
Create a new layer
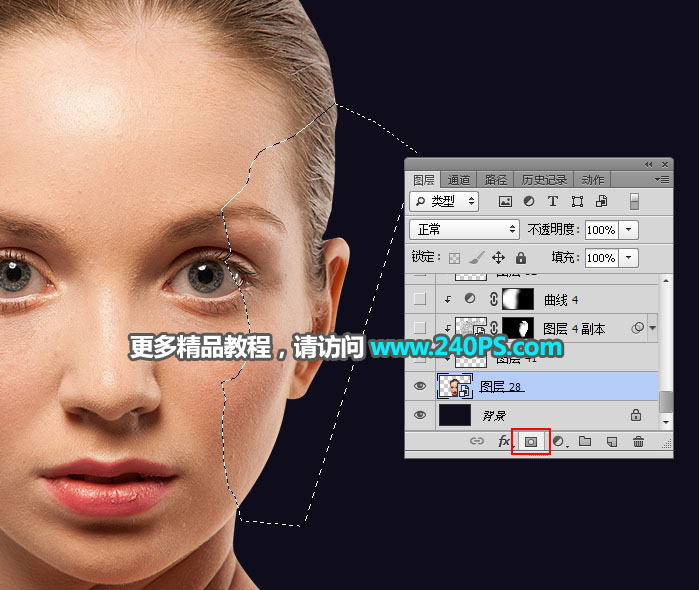612,441
